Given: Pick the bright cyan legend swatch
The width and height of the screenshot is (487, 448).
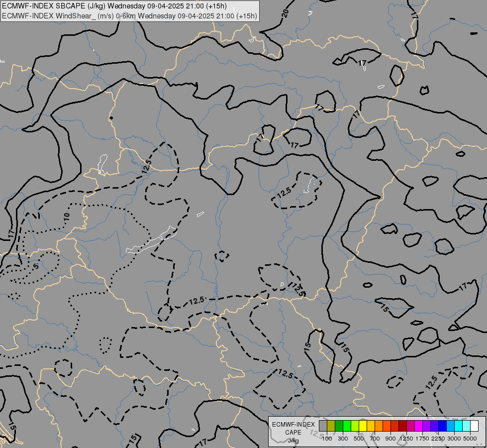Looking at the screenshot, I should coord(458,426).
